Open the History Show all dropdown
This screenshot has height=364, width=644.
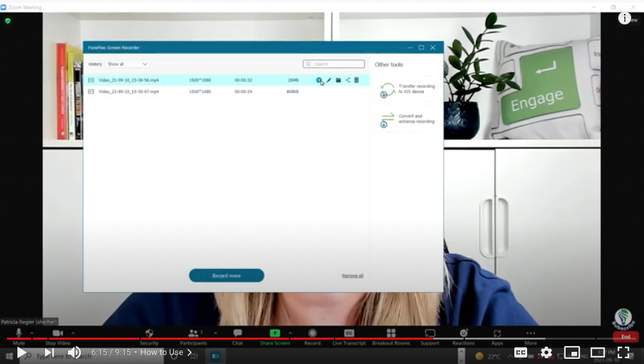coord(127,64)
